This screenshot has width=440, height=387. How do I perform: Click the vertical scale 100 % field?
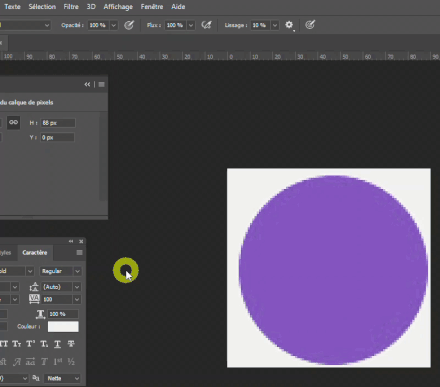63,314
